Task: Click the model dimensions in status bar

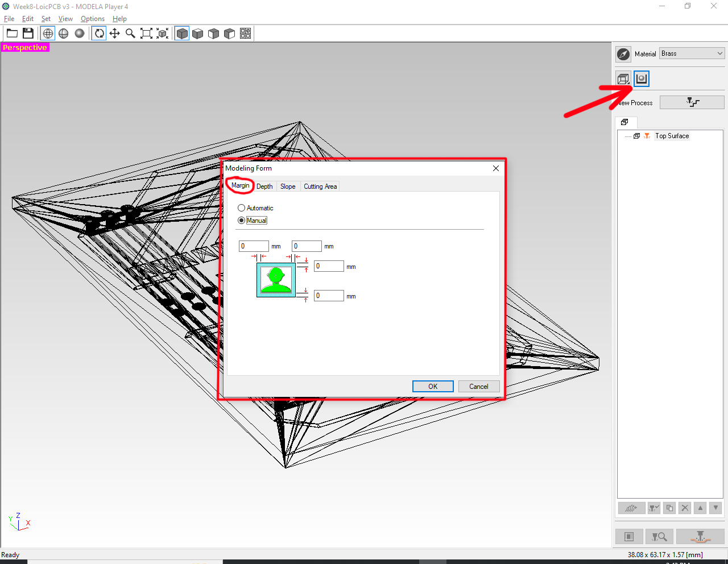Action: coord(665,554)
